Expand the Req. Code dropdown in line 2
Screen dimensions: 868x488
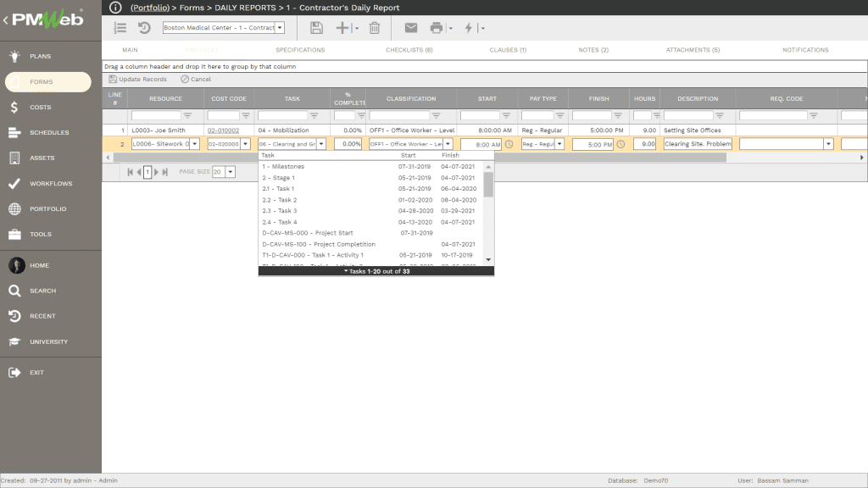pyautogui.click(x=828, y=144)
